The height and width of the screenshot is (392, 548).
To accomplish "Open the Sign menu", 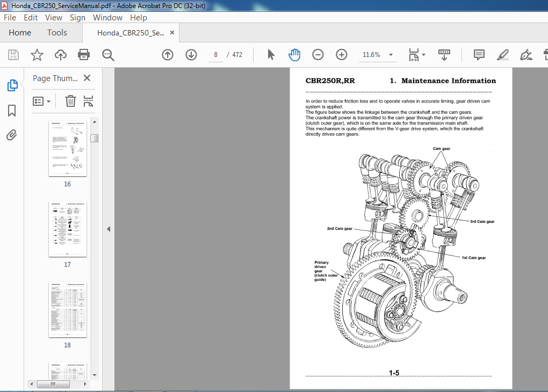I will click(x=77, y=18).
